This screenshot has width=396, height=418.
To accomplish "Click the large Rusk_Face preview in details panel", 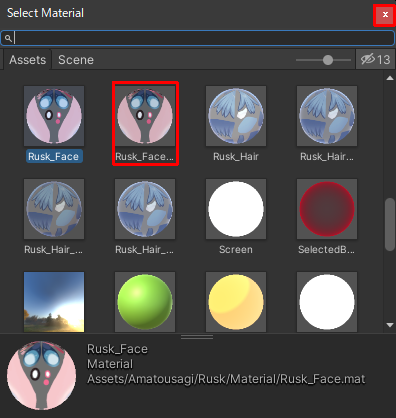I will (x=42, y=375).
